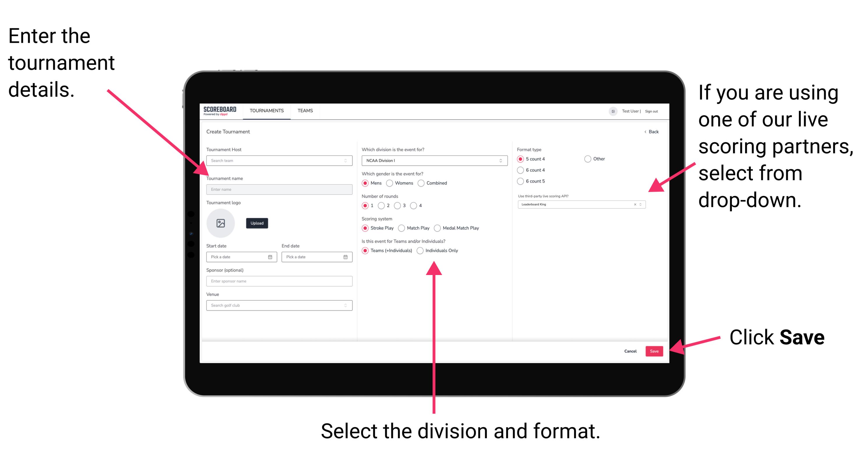Screen dimensions: 868x467
Task: Click the venue search dropdown icon
Action: (x=345, y=305)
